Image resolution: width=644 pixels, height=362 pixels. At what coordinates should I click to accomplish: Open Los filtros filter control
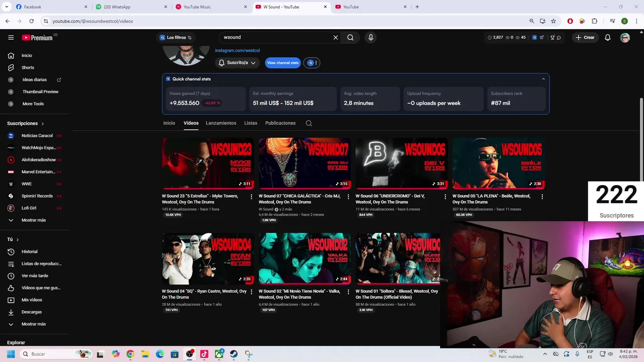[176, 37]
